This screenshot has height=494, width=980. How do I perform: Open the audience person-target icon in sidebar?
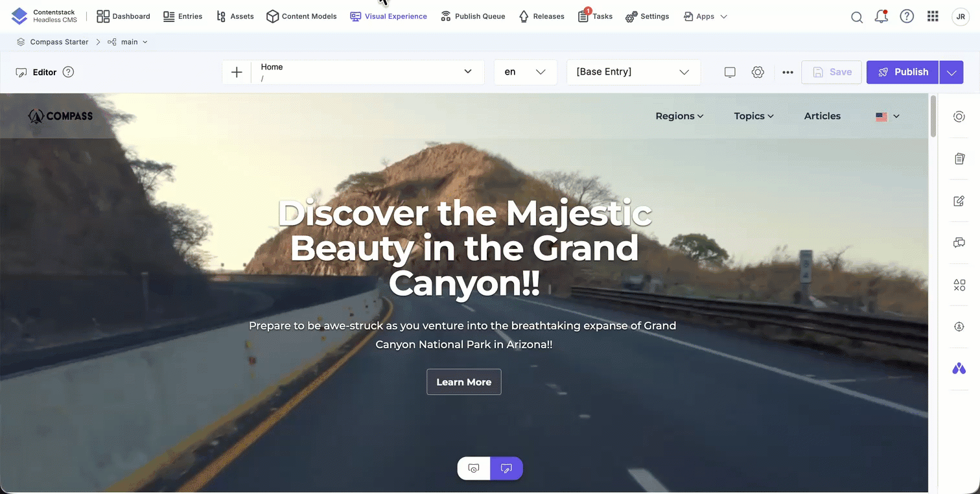[x=959, y=327]
